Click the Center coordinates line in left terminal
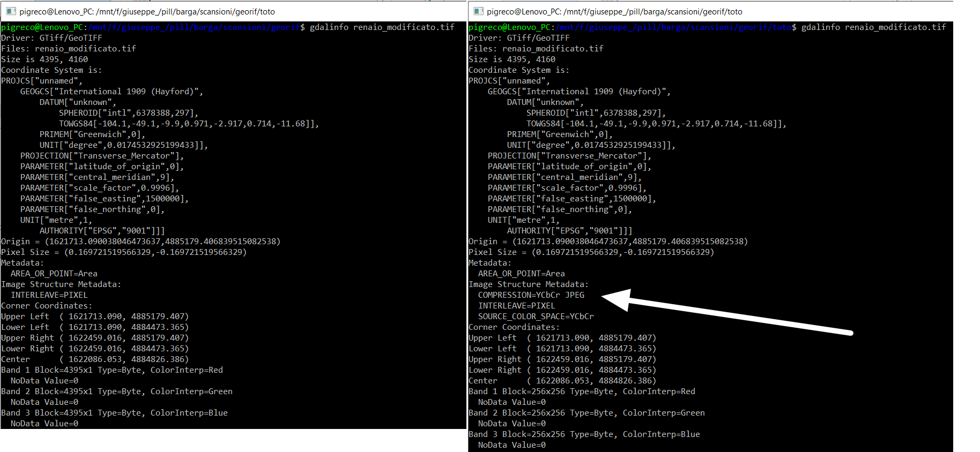This screenshot has width=980, height=452. point(94,359)
